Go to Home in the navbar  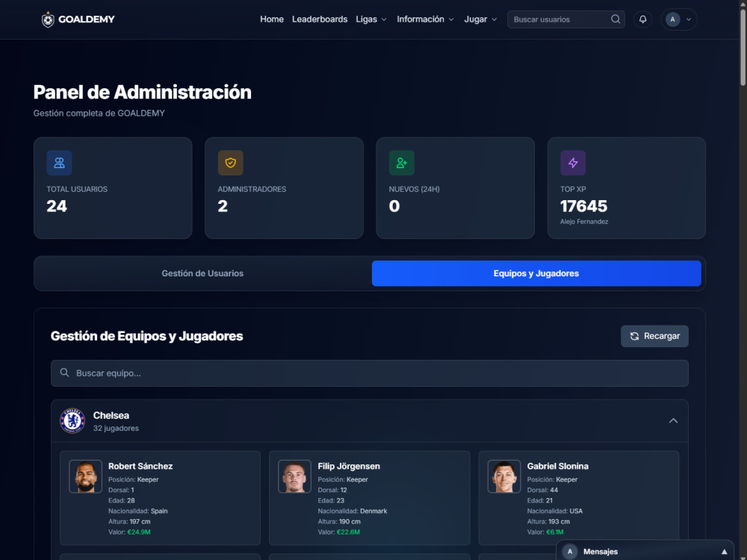pyautogui.click(x=272, y=19)
